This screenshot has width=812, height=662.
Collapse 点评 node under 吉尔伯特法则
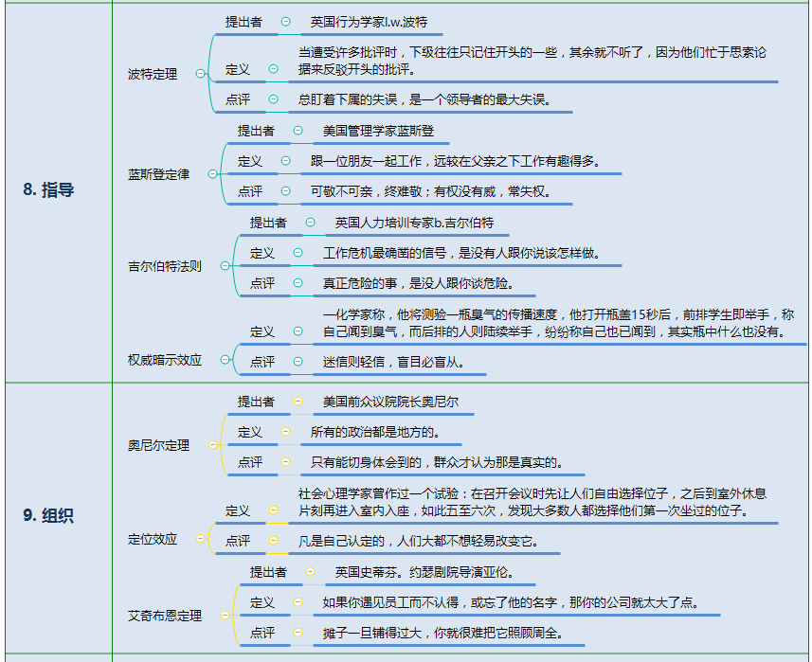298,282
